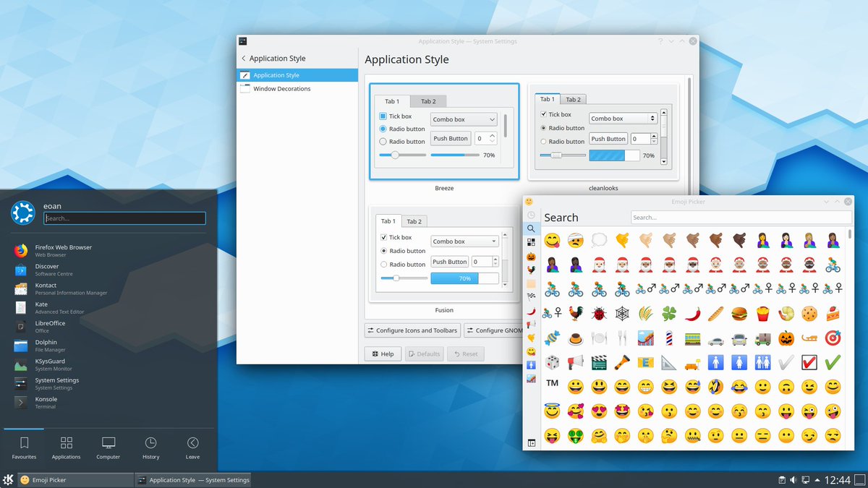Open LibreOffice from the launcher
This screenshot has width=868, height=488.
[109, 327]
